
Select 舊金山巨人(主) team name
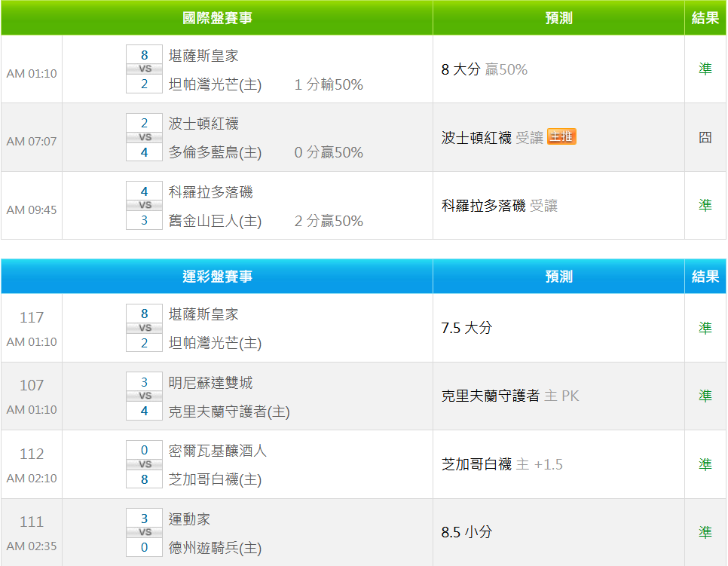[215, 221]
